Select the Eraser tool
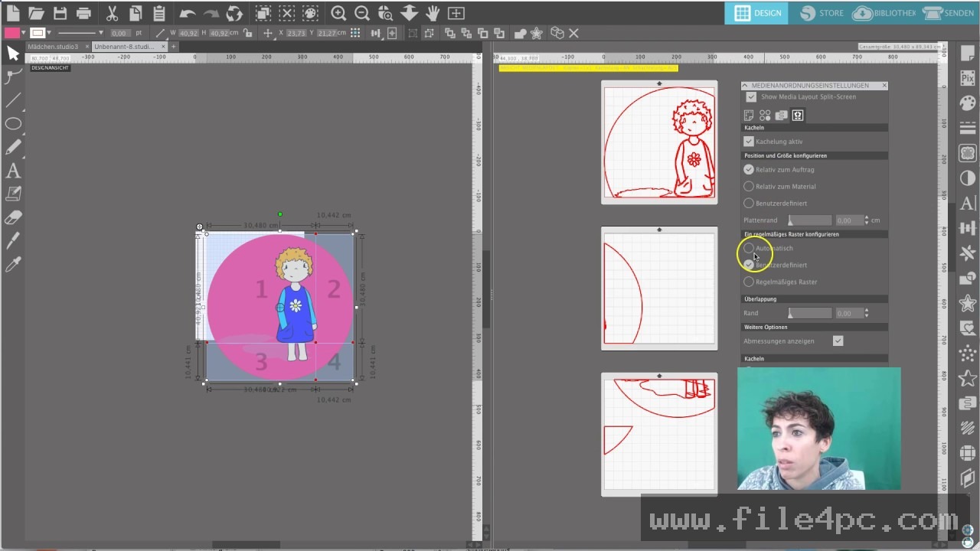This screenshot has height=551, width=980. click(x=13, y=217)
